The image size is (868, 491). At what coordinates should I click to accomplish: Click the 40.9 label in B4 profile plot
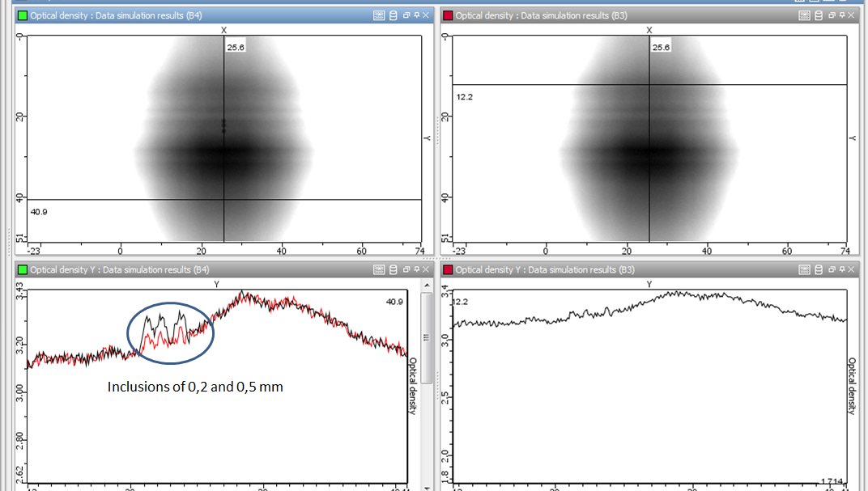coord(394,302)
